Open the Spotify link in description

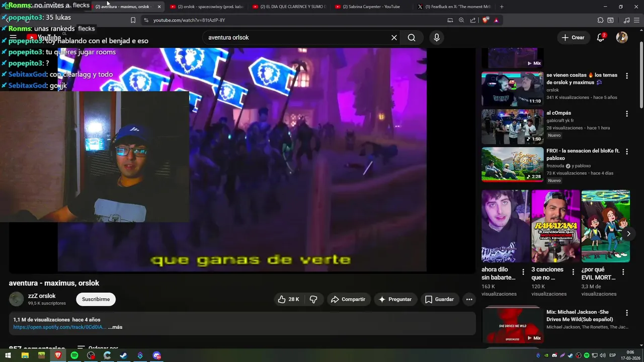point(59,327)
